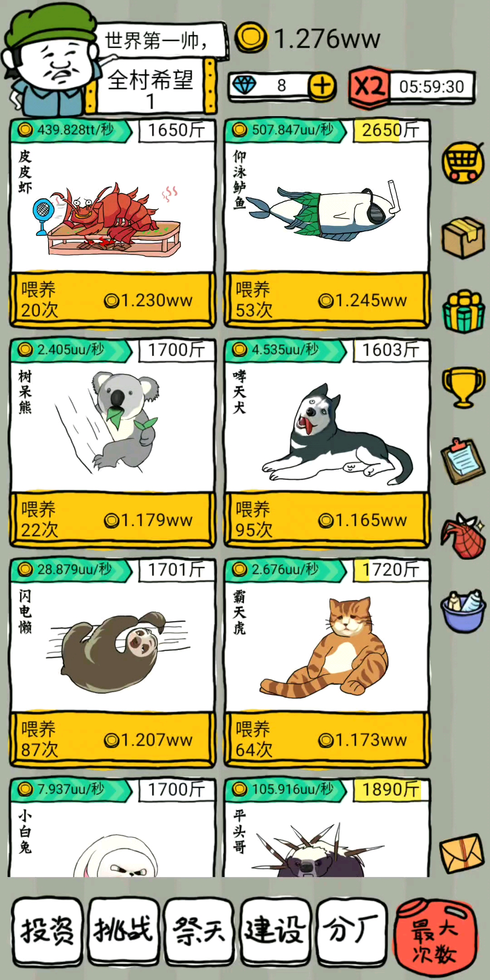Open the 建设 tab
This screenshot has height=980, width=490.
tap(275, 931)
